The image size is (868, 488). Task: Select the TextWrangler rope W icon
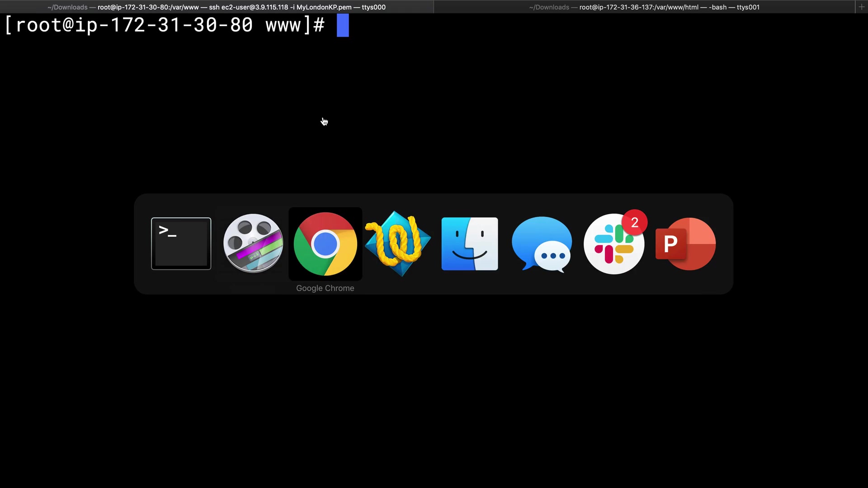point(397,244)
